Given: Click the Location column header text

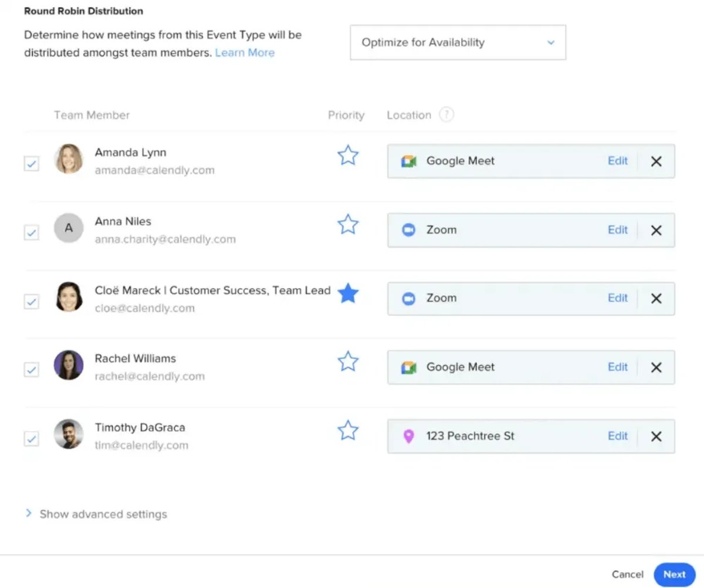Looking at the screenshot, I should (409, 115).
